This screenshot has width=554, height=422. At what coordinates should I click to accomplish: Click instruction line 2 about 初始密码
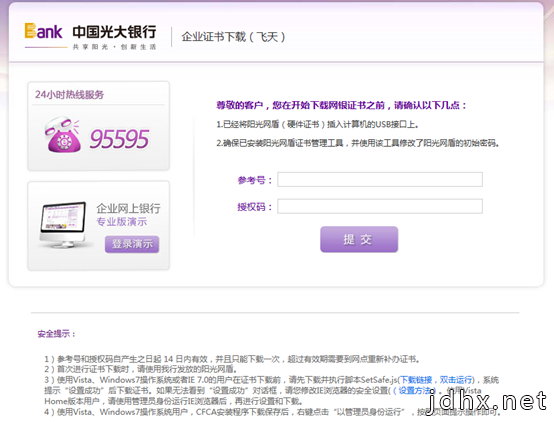358,143
